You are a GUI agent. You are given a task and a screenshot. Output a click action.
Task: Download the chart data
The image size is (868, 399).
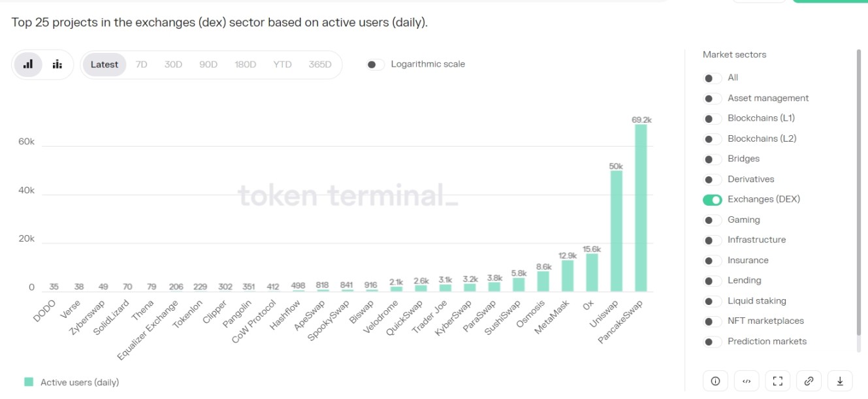pos(841,381)
